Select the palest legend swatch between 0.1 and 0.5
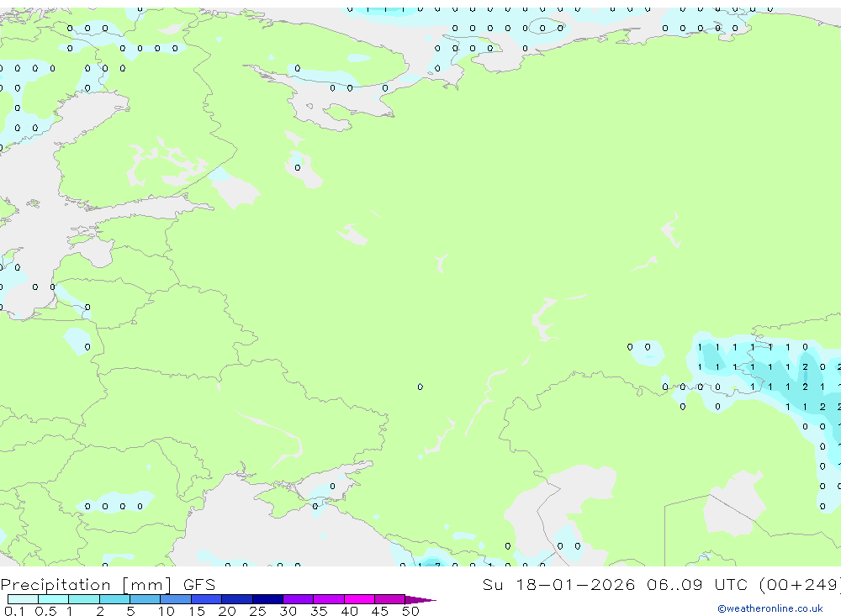841x616 pixels. (x=23, y=599)
